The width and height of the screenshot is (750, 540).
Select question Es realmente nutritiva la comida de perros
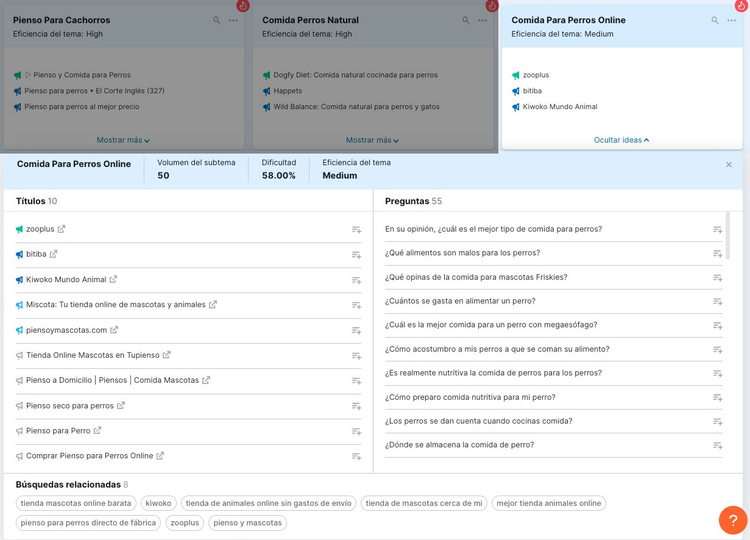click(494, 373)
